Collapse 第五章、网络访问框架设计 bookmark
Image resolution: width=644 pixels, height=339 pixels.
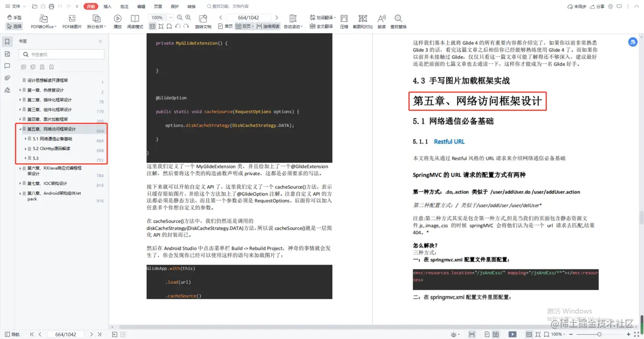[20, 129]
